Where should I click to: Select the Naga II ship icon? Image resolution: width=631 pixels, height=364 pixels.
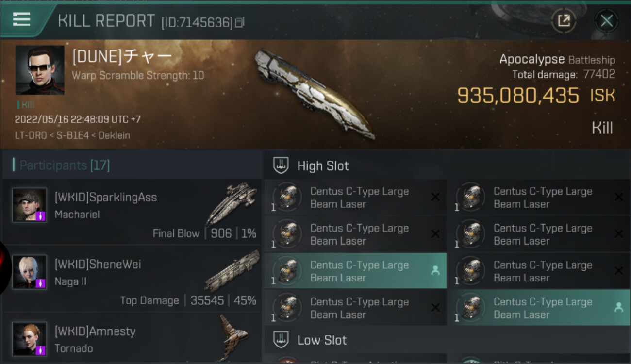[232, 270]
